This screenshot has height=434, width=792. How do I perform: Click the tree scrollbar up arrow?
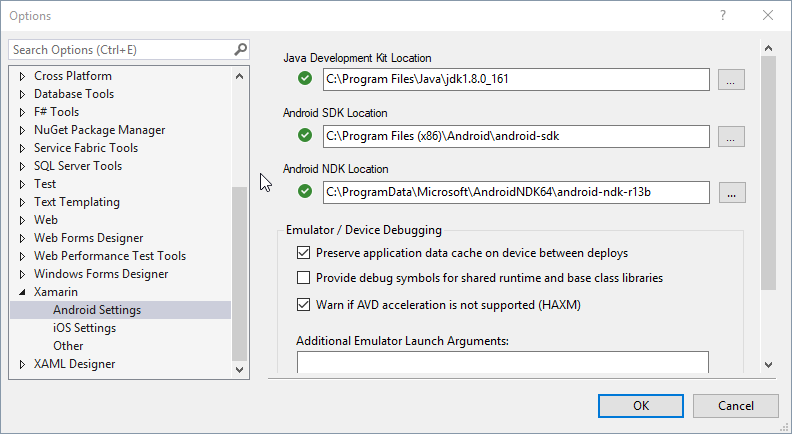click(x=239, y=76)
